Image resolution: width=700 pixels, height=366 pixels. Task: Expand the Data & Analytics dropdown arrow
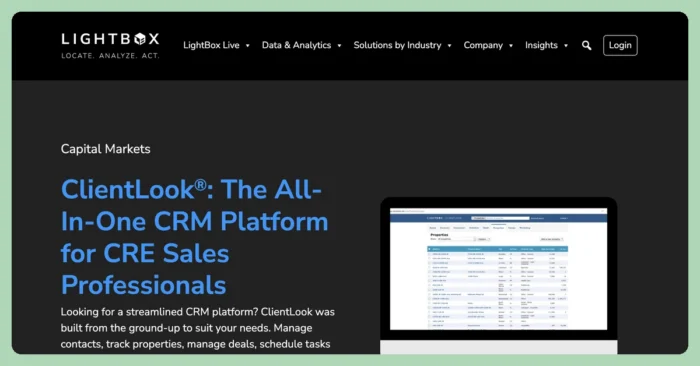(339, 46)
